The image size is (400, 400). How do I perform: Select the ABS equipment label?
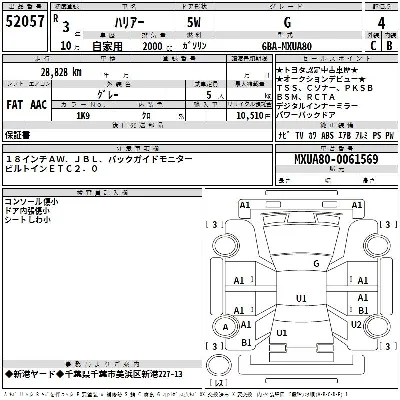pyautogui.click(x=327, y=135)
